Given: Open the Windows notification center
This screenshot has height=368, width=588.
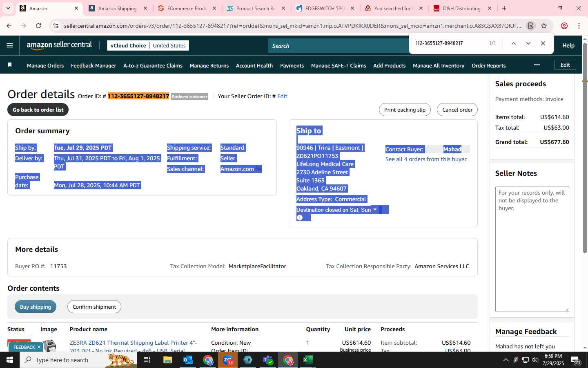Looking at the screenshot, I should pos(576,360).
